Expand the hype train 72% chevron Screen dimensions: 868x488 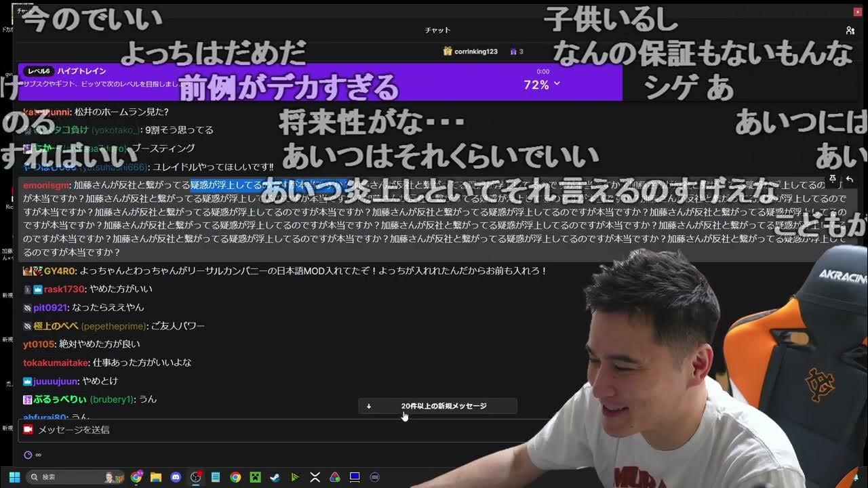click(557, 83)
